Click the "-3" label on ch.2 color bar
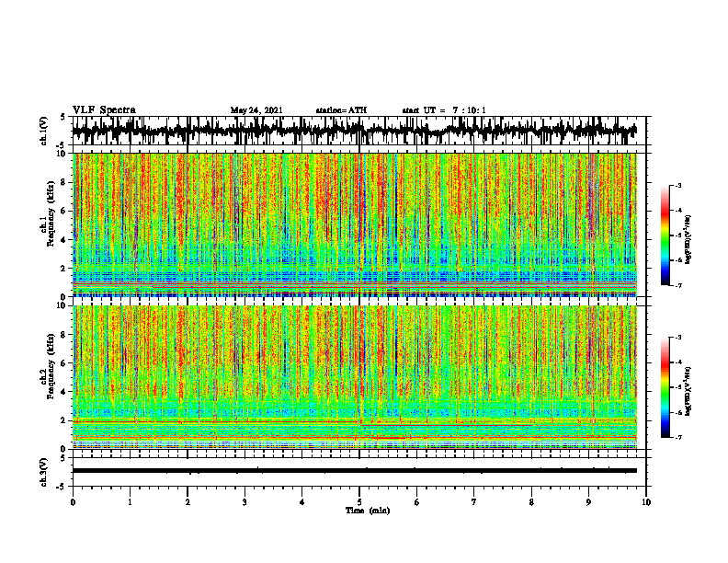This screenshot has width=728, height=563. click(678, 338)
